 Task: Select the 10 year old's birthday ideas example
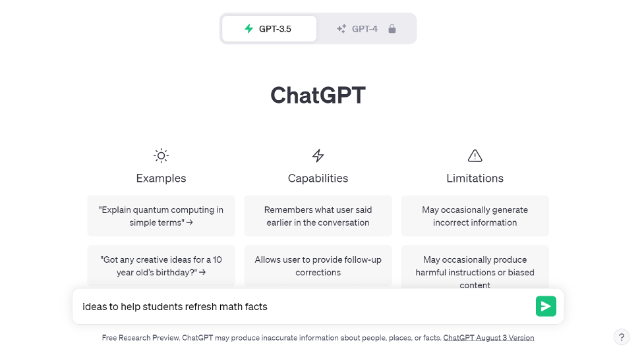pos(161,266)
